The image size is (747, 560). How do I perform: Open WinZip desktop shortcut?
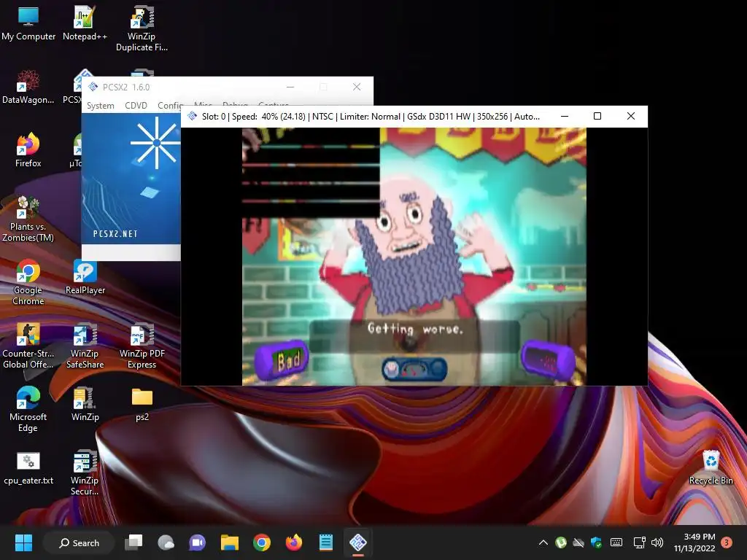point(85,404)
